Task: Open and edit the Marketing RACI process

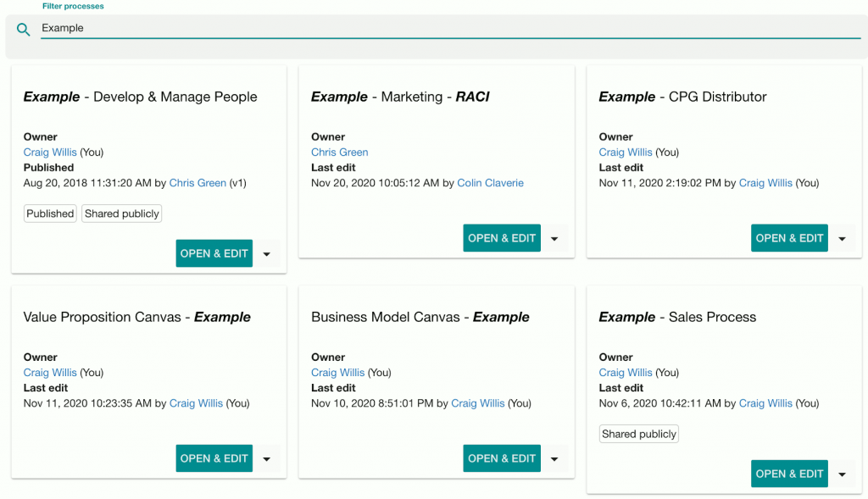Action: click(x=501, y=237)
